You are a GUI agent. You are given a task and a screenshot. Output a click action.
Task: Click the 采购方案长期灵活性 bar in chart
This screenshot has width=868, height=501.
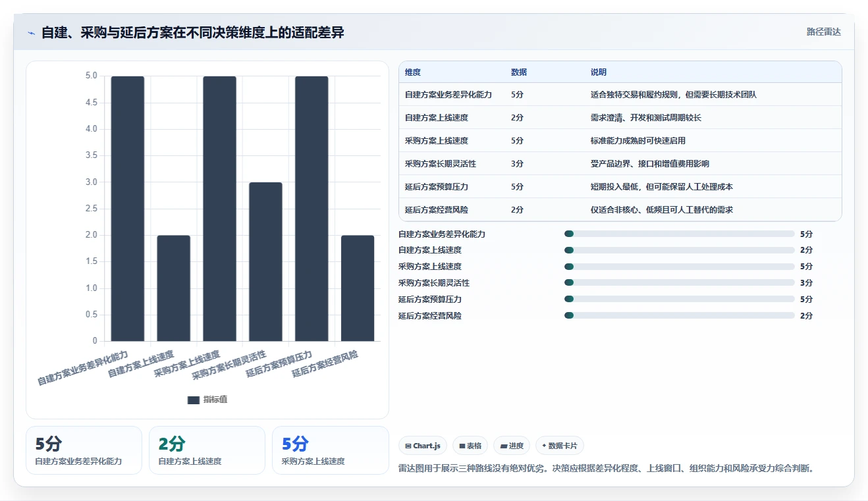(x=265, y=261)
